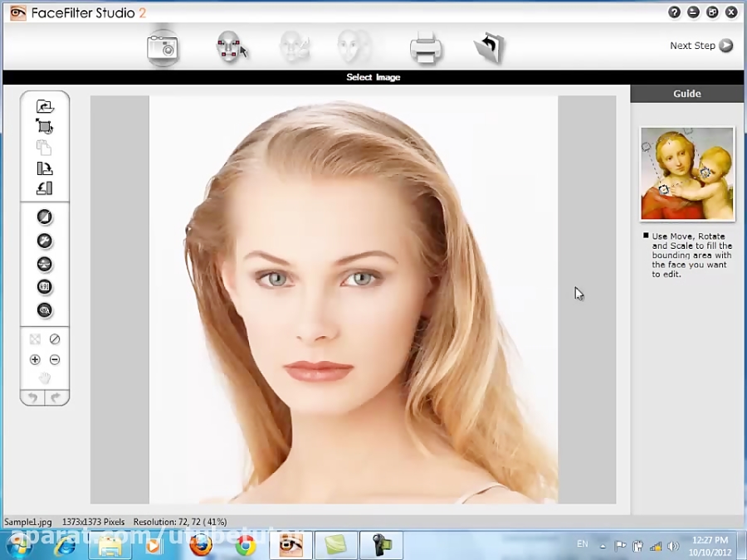The width and height of the screenshot is (747, 560).
Task: Click the Zoom In plus icon
Action: [x=35, y=360]
